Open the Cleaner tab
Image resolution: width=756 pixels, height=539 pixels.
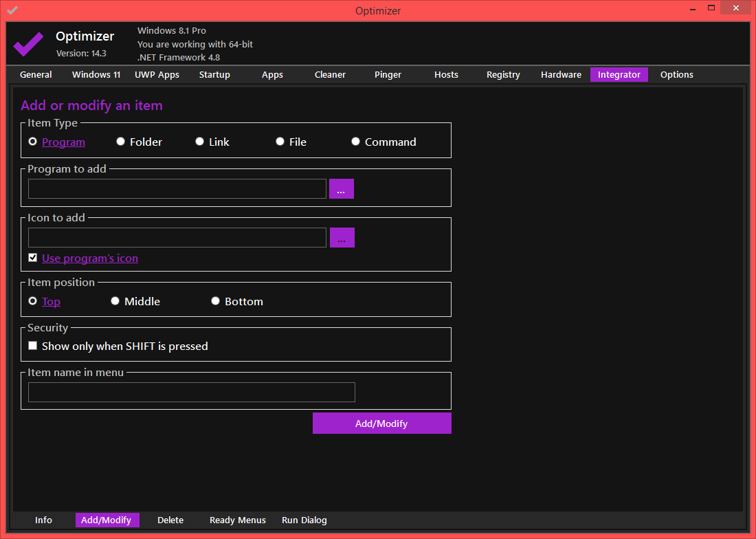tap(330, 74)
